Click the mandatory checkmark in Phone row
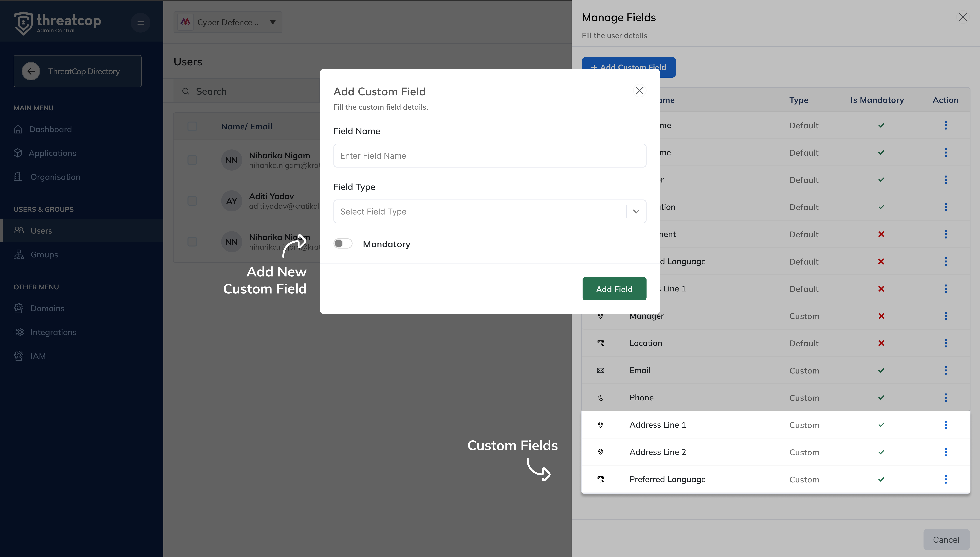980x557 pixels. click(881, 397)
